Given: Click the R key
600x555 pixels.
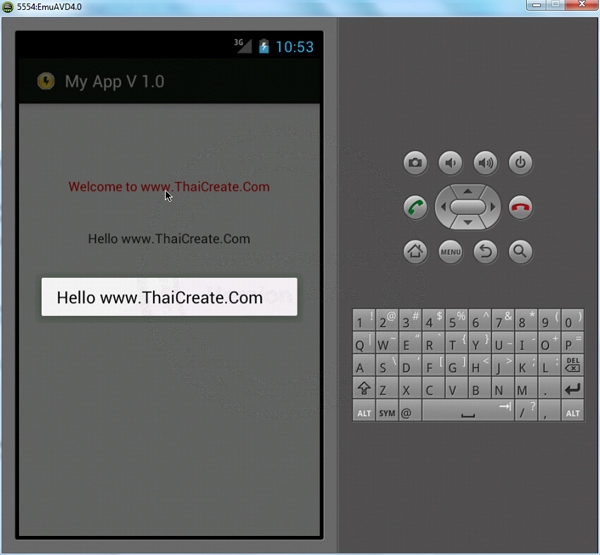Looking at the screenshot, I should (x=433, y=343).
